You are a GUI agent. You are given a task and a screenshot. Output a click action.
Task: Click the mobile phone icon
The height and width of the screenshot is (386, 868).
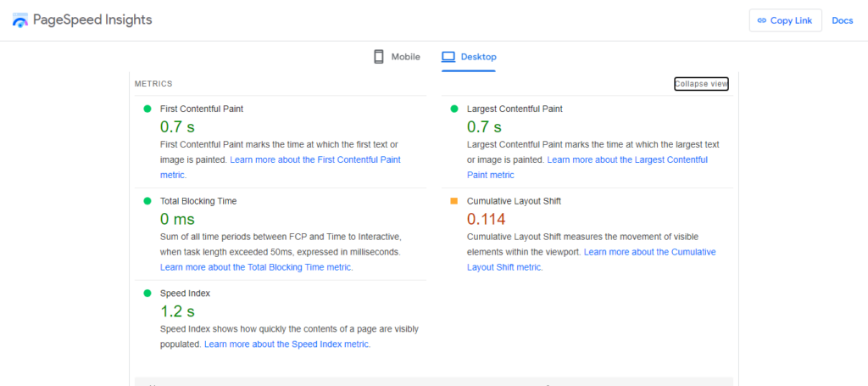(x=379, y=57)
